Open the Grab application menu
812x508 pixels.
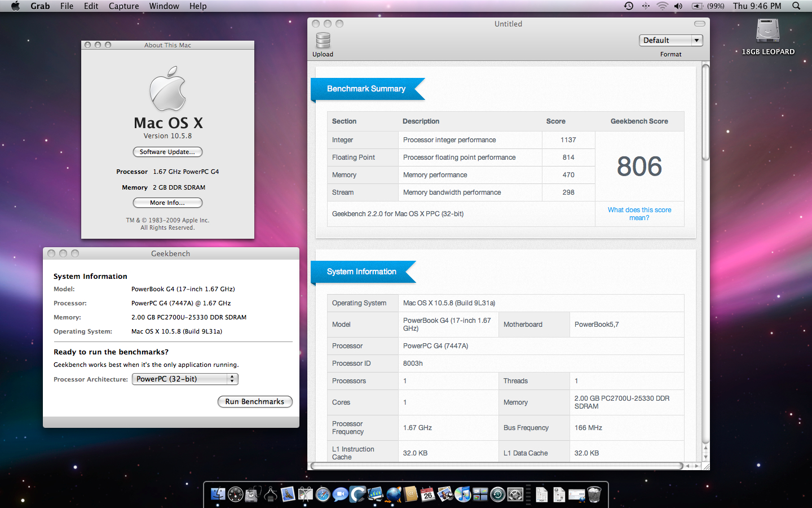click(x=40, y=6)
